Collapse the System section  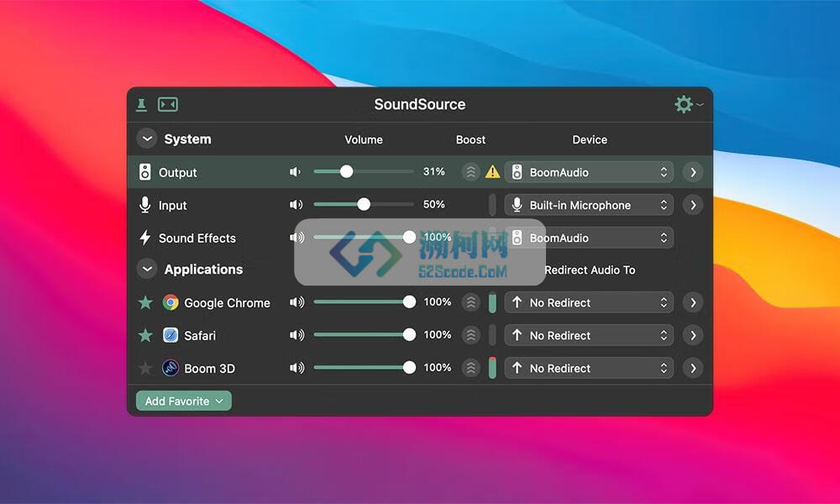point(147,139)
